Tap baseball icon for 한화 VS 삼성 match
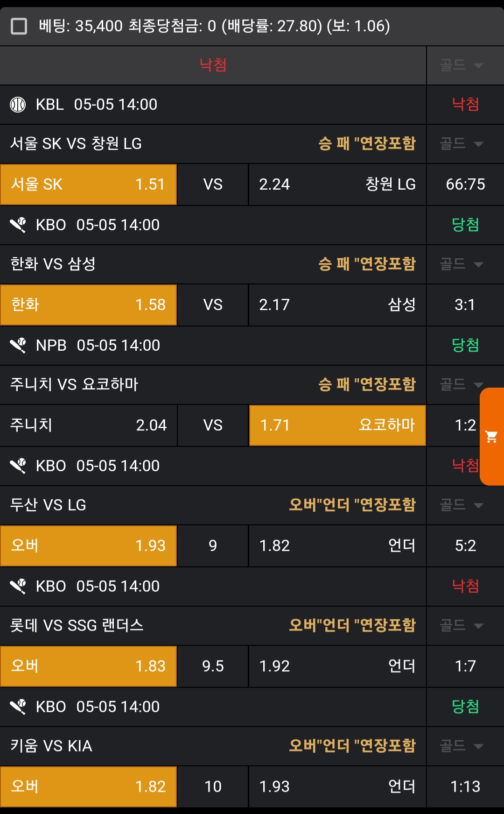504x814 pixels. point(18,225)
